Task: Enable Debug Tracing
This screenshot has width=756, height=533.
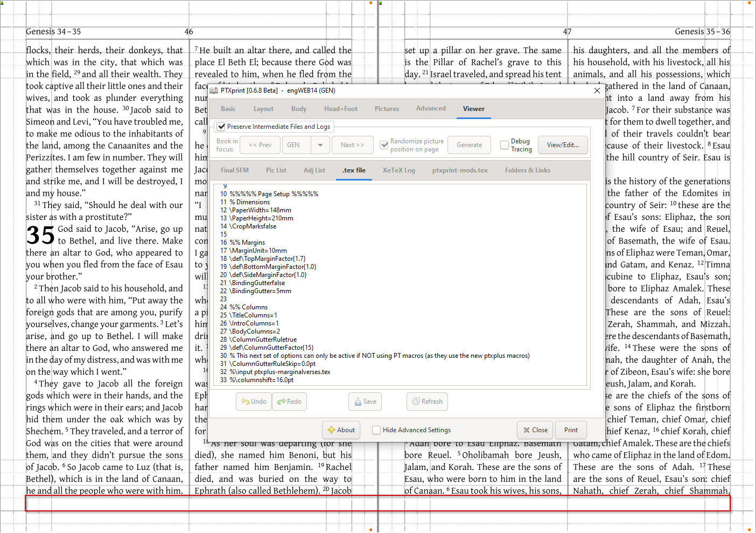Action: tap(504, 145)
